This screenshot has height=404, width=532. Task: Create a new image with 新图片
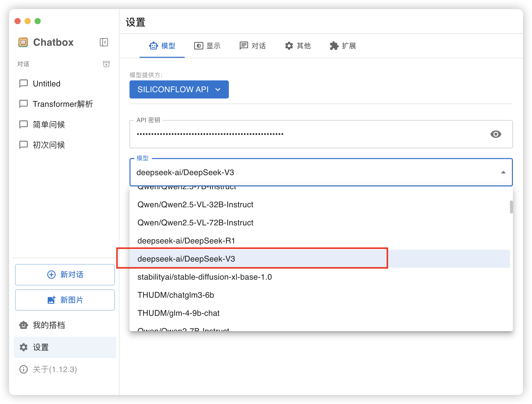coord(65,300)
